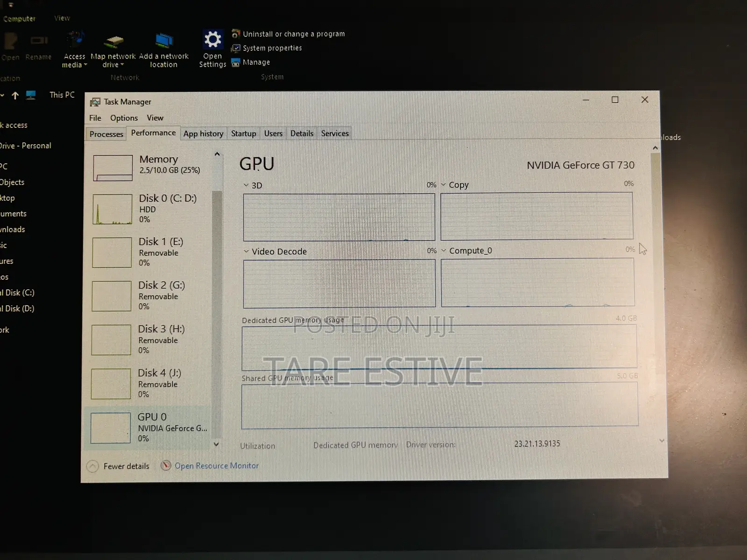
Task: Open the Options menu in Task Manager
Action: point(124,118)
